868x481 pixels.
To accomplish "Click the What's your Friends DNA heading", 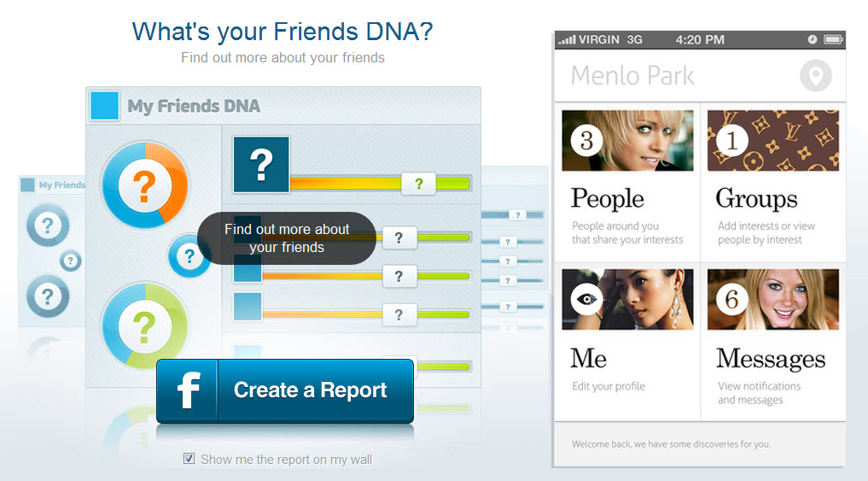I will (x=283, y=32).
